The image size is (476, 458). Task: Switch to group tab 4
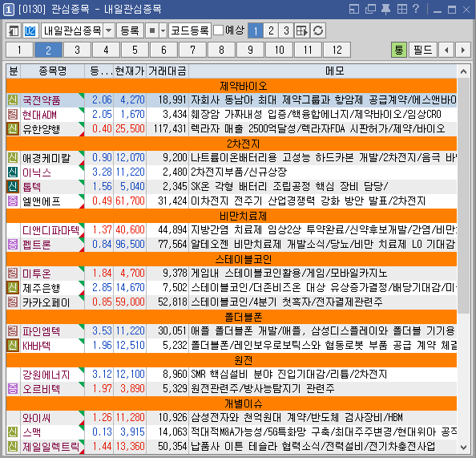[106, 50]
